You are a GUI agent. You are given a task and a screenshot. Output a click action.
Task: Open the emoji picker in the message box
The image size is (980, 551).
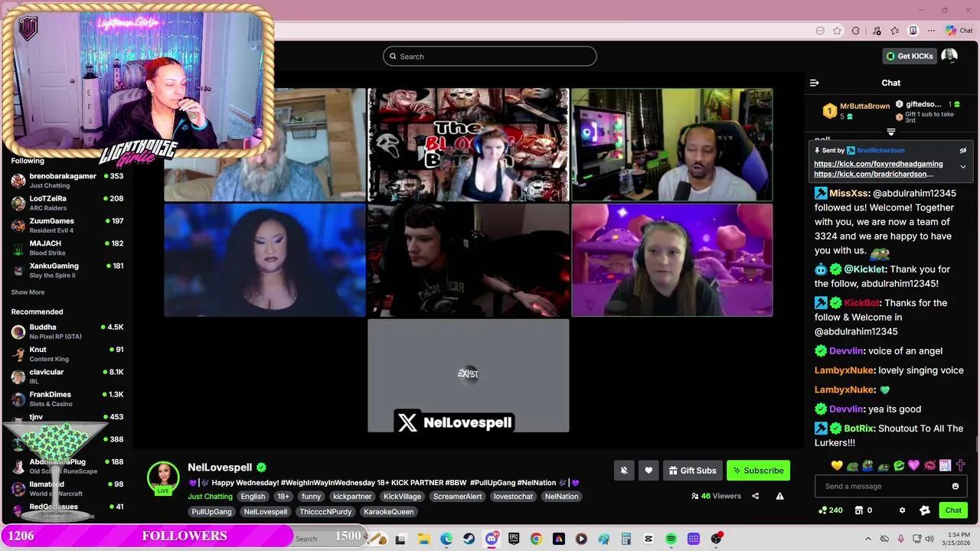tap(955, 486)
